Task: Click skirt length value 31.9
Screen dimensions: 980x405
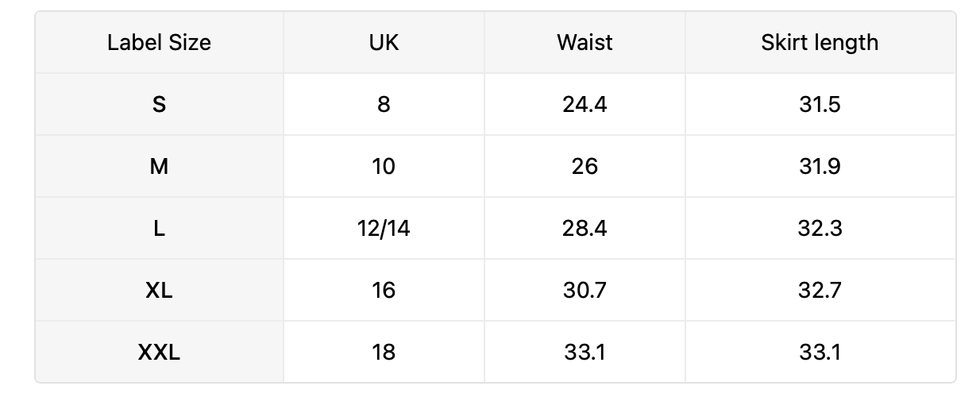Action: click(820, 166)
